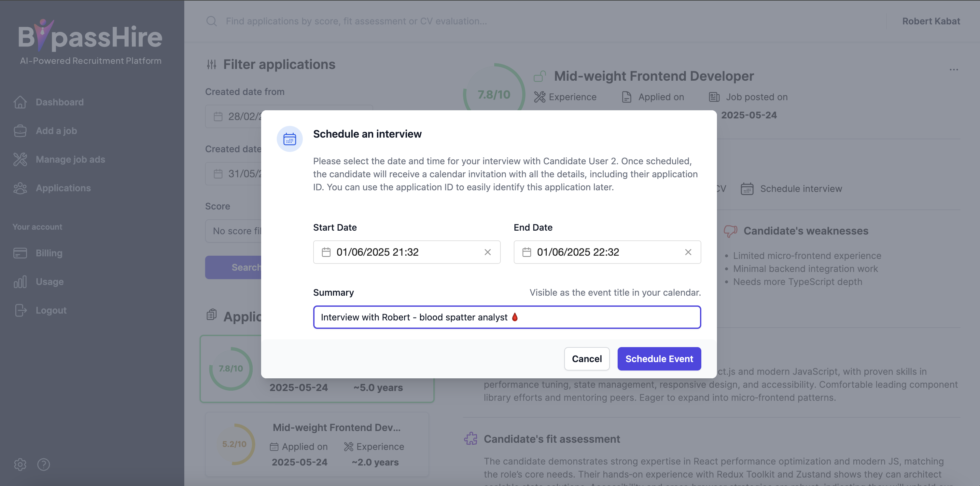Click the briefcase icon for Add a job
Screen dimensions: 980x486
tap(20, 131)
